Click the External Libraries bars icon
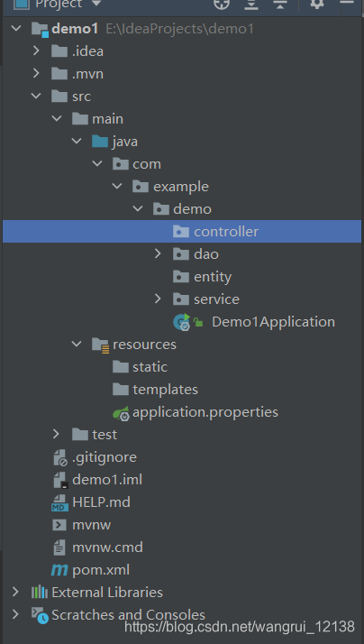This screenshot has height=644, width=364. coord(40,593)
